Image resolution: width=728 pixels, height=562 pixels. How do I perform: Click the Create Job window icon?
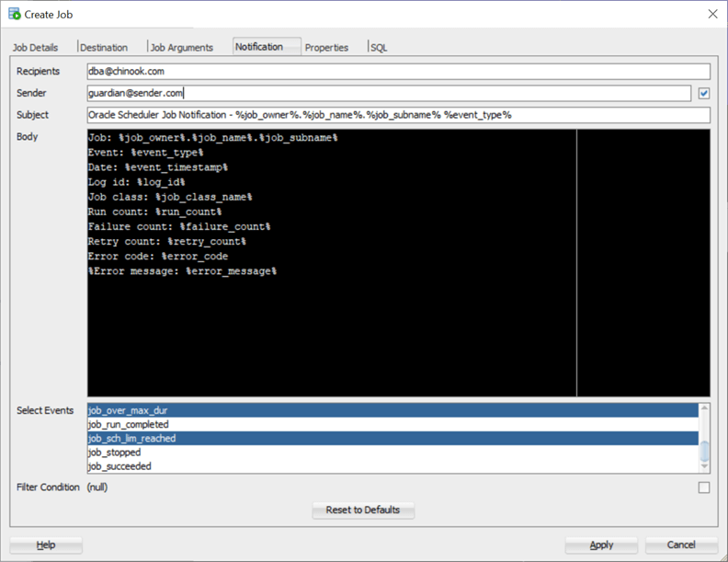tap(15, 14)
